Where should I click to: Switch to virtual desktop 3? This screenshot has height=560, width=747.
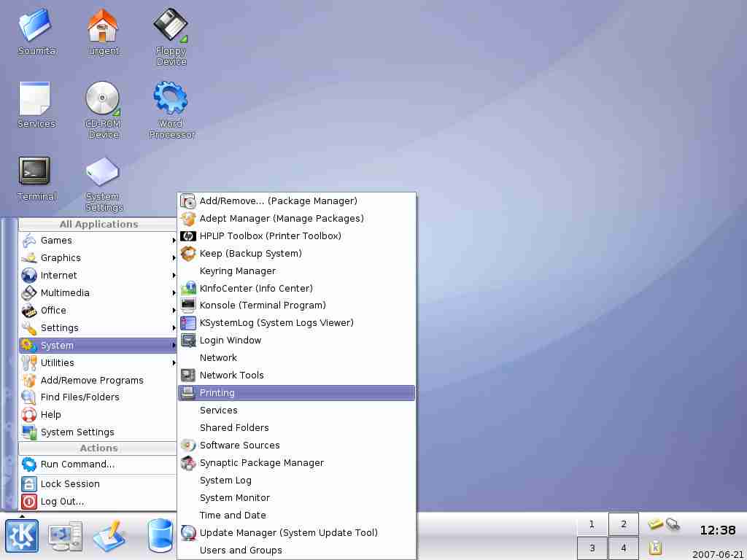592,548
